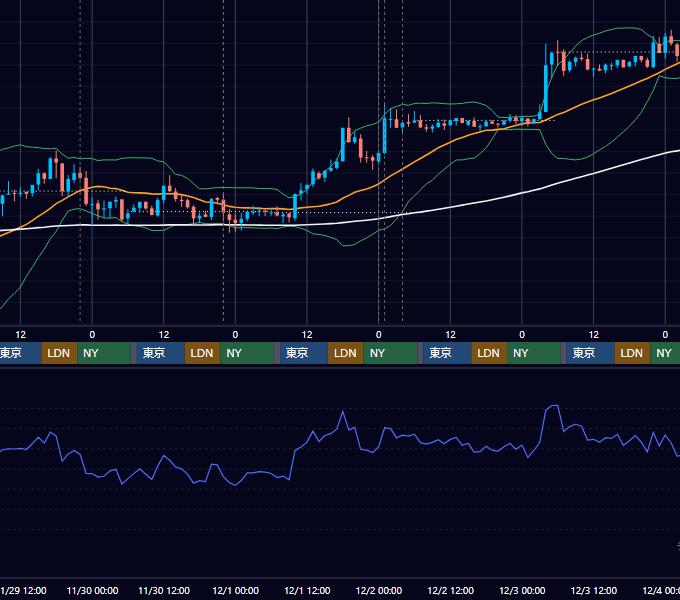This screenshot has height=600, width=680.
Task: Click the '12/2 00:00' time axis label
Action: click(x=379, y=590)
